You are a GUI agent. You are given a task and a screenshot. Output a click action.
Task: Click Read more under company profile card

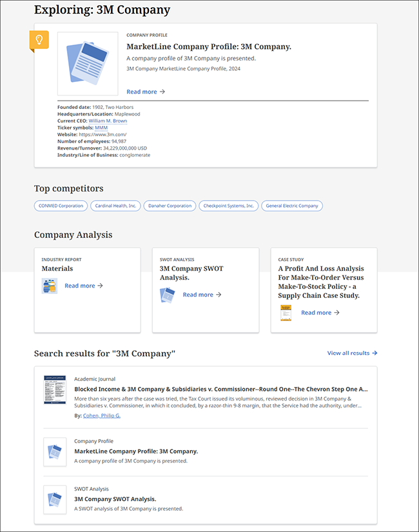tap(146, 92)
